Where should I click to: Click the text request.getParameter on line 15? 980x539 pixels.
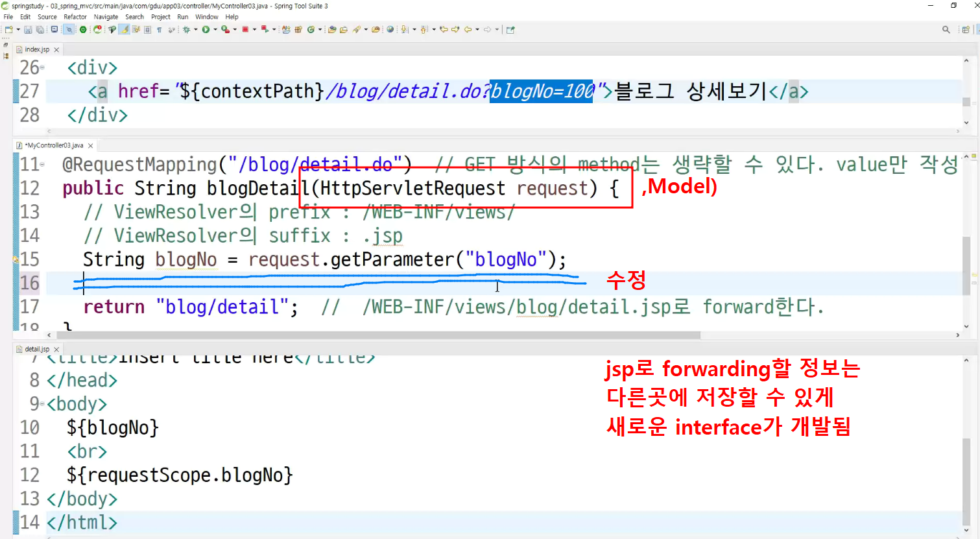pos(352,259)
